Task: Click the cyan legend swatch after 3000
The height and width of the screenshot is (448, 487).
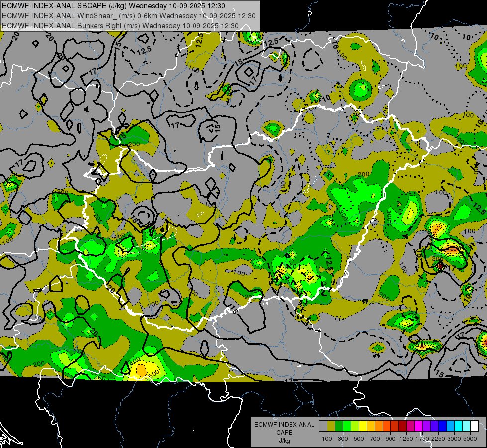Action: coord(459,426)
